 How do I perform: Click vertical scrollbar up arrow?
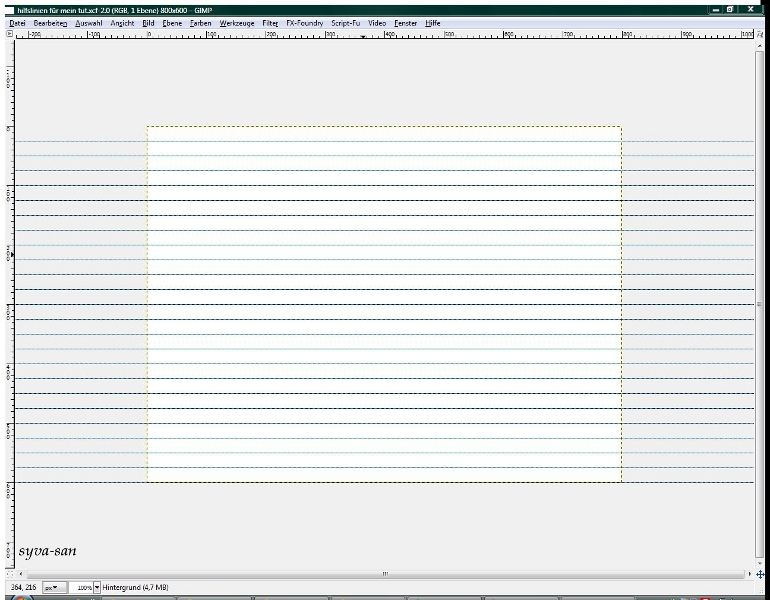click(x=760, y=45)
